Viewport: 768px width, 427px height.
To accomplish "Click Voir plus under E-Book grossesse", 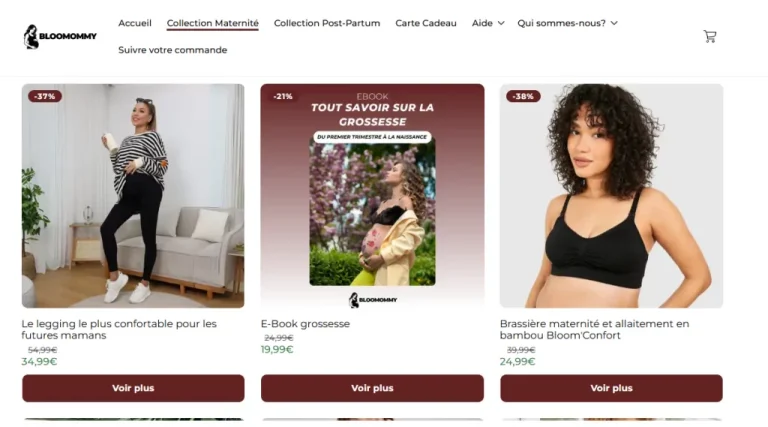I will tap(372, 388).
